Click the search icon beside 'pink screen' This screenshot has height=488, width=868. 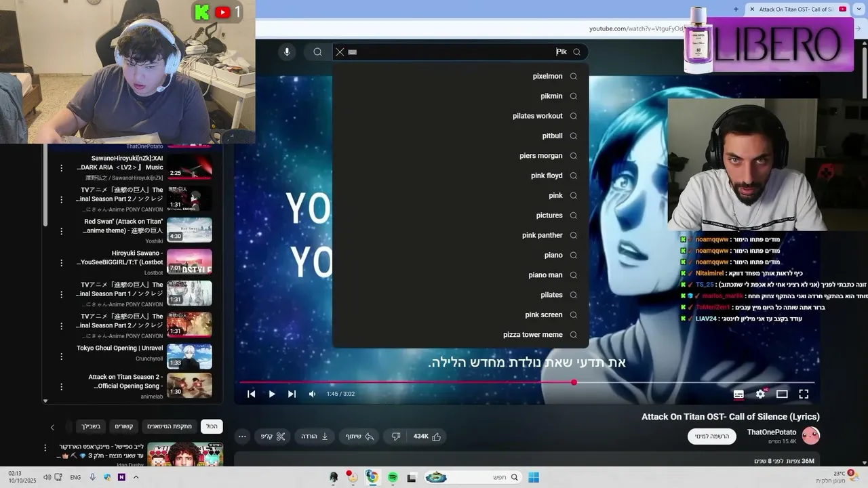pos(574,315)
